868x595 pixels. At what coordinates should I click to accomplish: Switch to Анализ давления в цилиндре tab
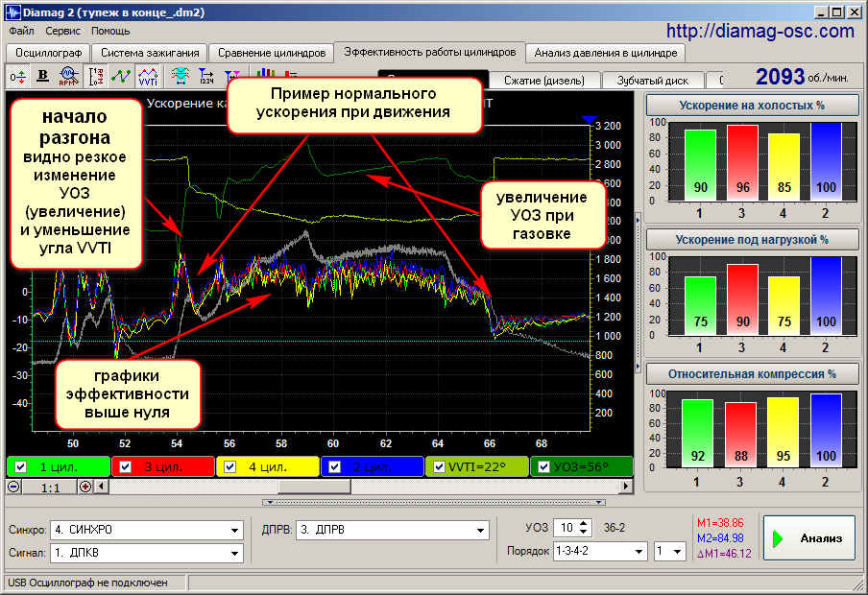(606, 53)
